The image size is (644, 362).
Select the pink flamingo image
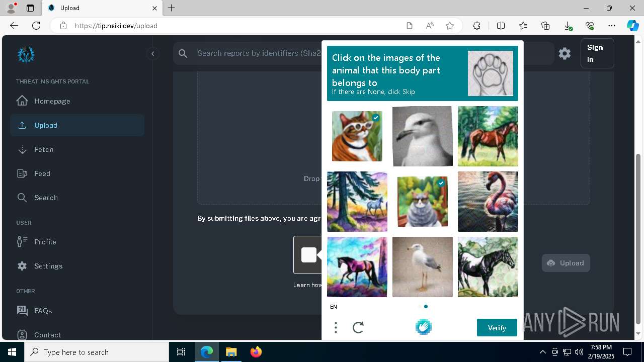pyautogui.click(x=488, y=202)
